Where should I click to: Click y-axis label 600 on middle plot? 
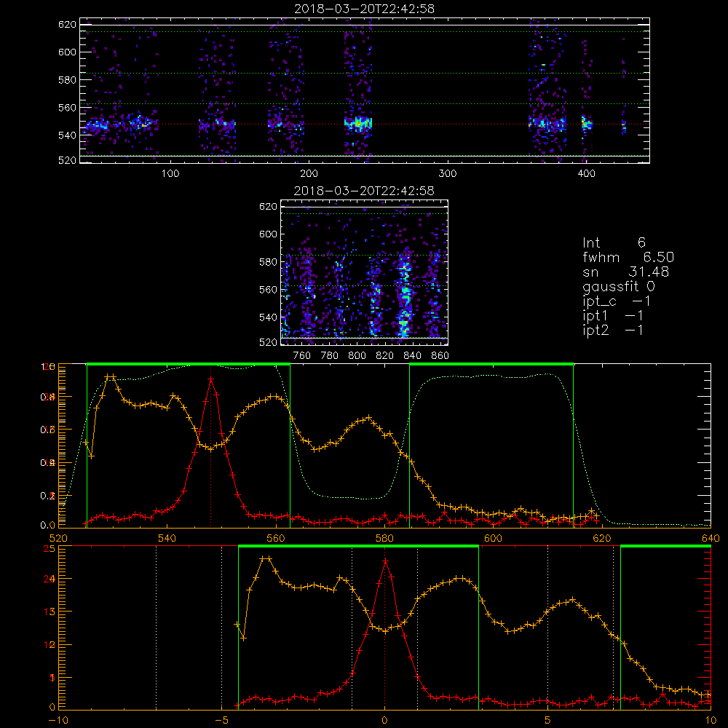pos(269,234)
